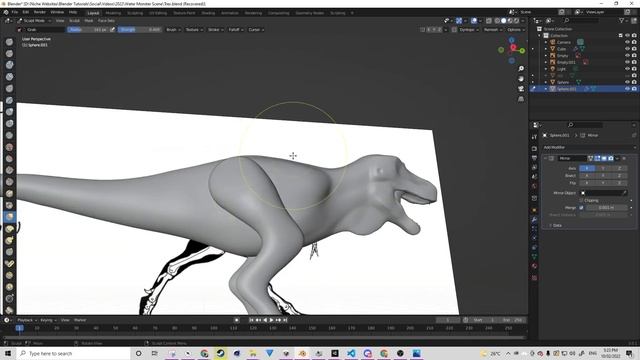Viewport: 640px width, 360px height.
Task: Open the outliner filter dropdown
Action: [x=624, y=20]
